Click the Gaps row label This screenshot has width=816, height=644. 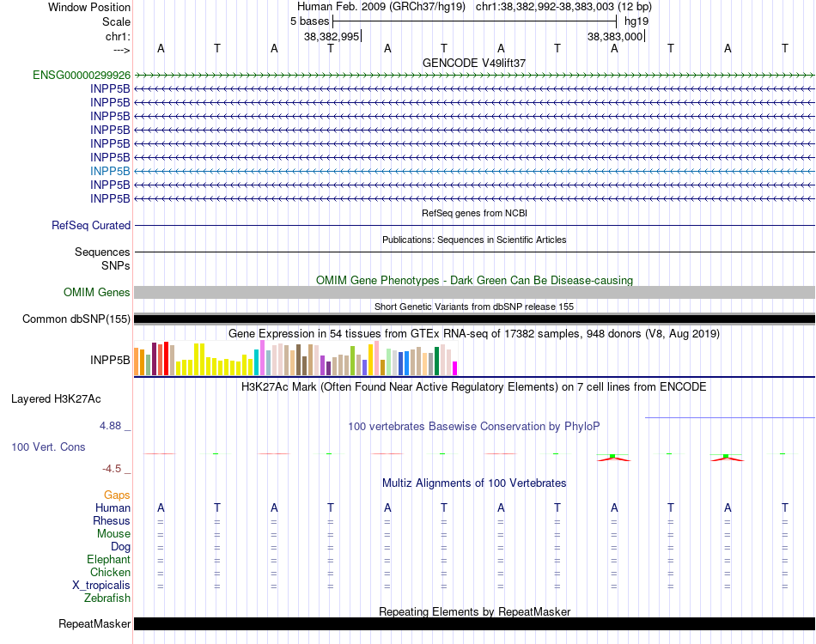pyautogui.click(x=117, y=495)
